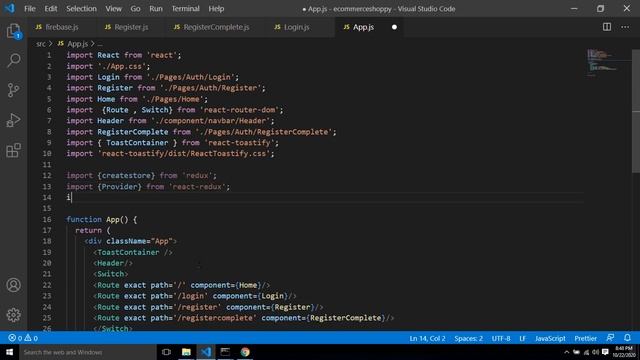640x360 pixels.
Task: Click the VS Code logo in title bar
Action: (x=9, y=8)
